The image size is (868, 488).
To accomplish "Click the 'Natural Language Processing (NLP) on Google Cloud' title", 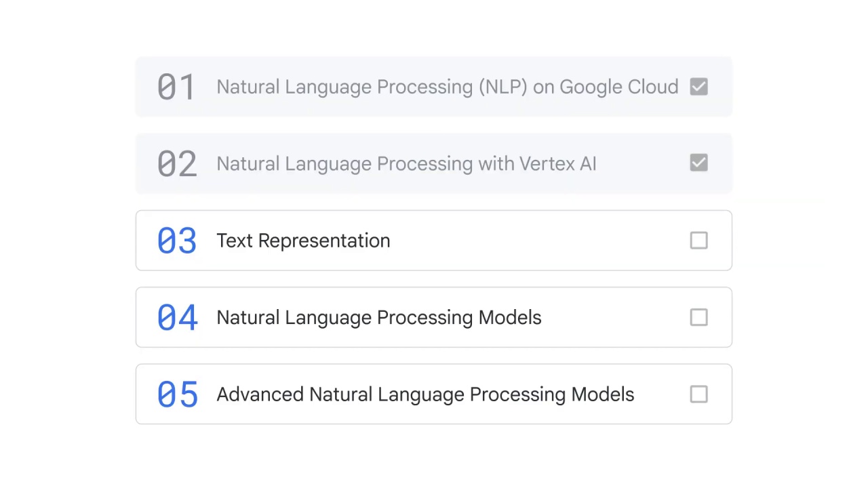I will (x=447, y=87).
